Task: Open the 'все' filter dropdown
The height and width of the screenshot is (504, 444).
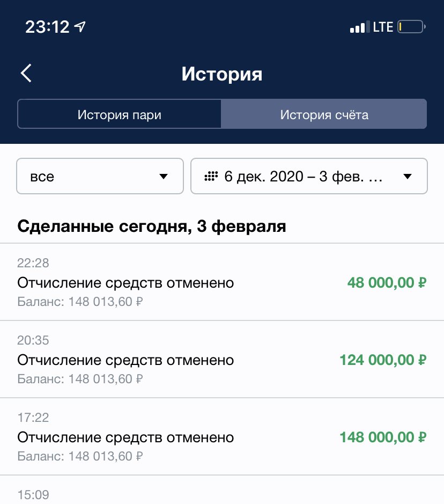Action: pyautogui.click(x=100, y=176)
